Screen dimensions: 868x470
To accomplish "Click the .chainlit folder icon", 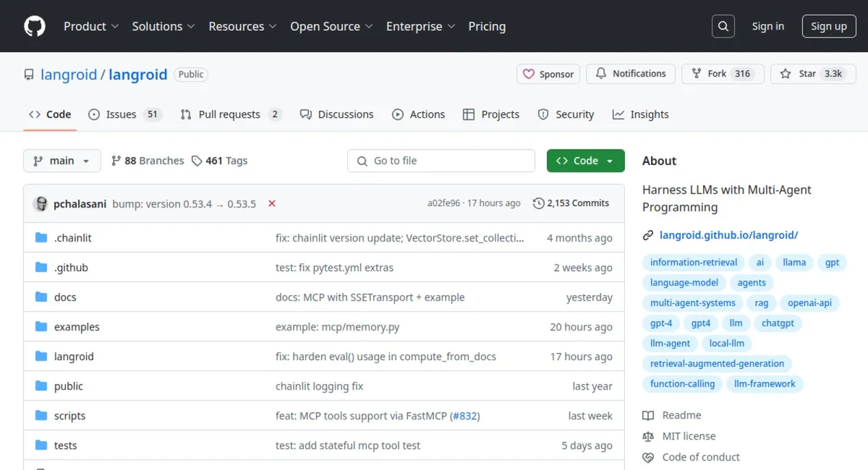I will click(41, 238).
